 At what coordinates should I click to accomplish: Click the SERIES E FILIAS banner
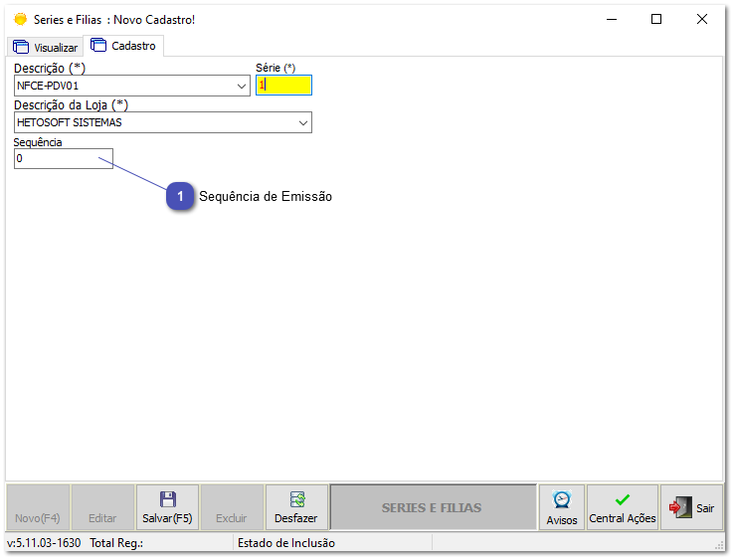click(433, 507)
